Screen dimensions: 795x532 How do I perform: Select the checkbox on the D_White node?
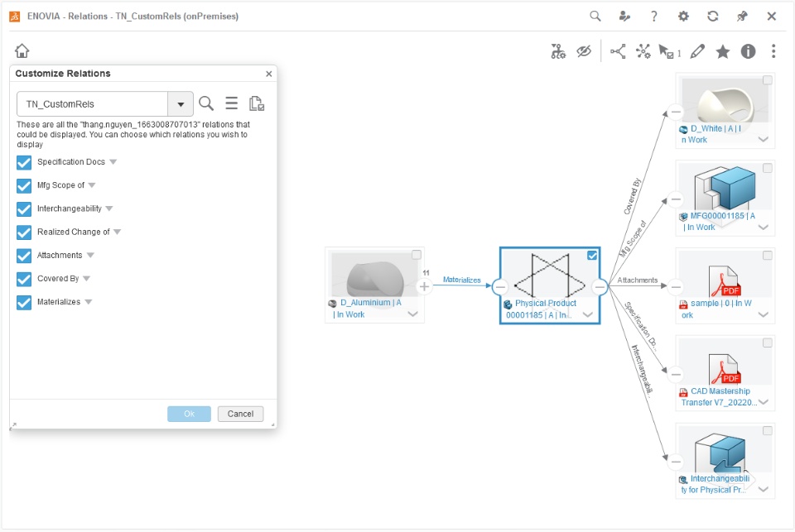click(768, 80)
